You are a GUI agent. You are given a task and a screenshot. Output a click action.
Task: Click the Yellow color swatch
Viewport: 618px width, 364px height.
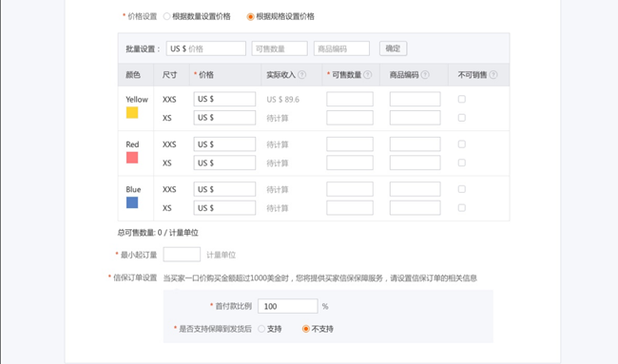click(132, 113)
